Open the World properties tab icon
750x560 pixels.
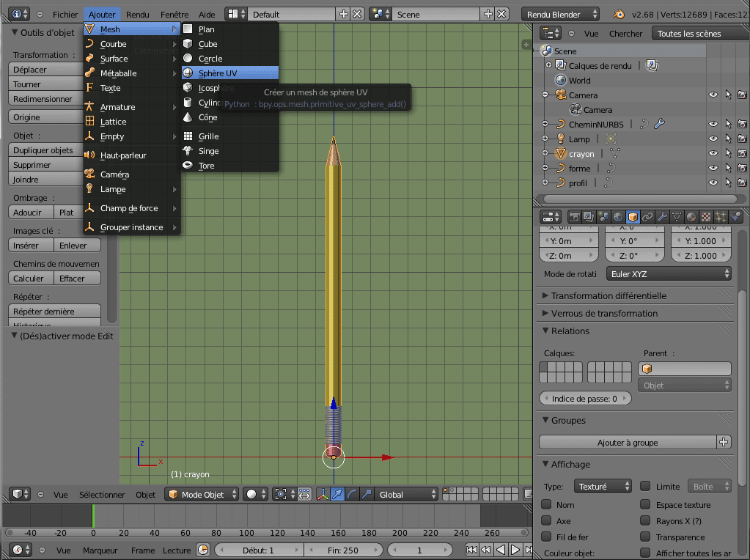[x=618, y=217]
